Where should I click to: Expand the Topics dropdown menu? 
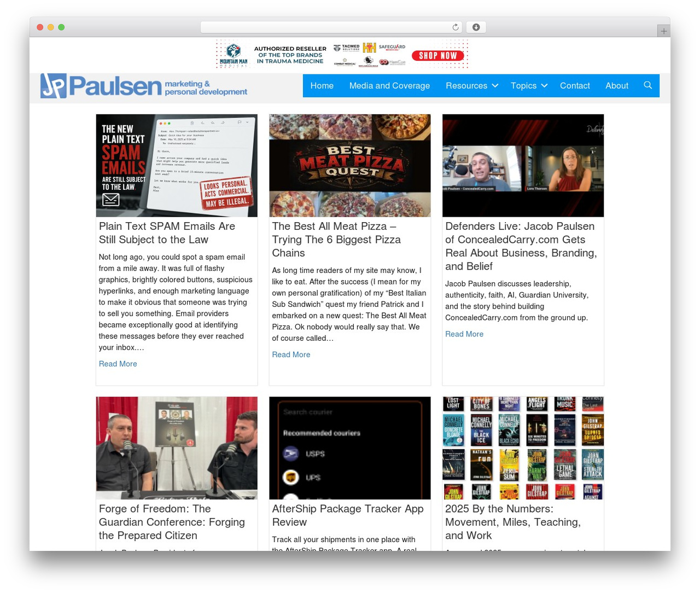click(x=529, y=86)
